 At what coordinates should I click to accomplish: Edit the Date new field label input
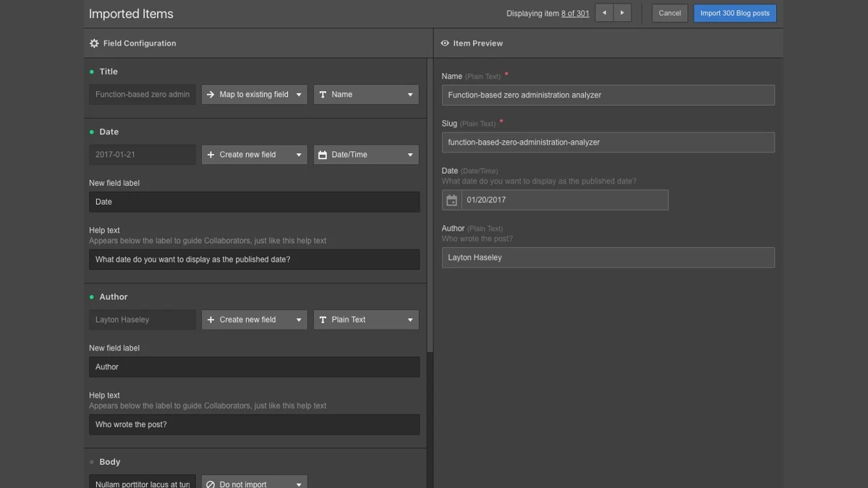point(255,202)
